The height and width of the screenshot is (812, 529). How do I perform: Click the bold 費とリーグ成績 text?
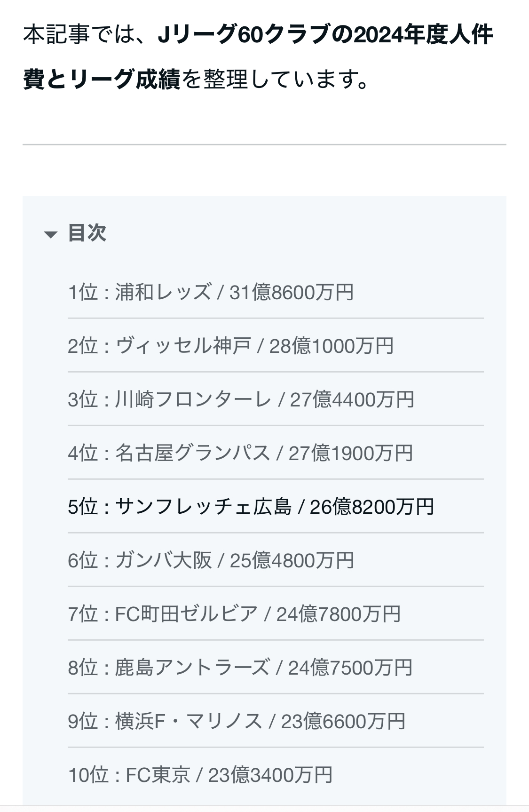click(x=102, y=80)
